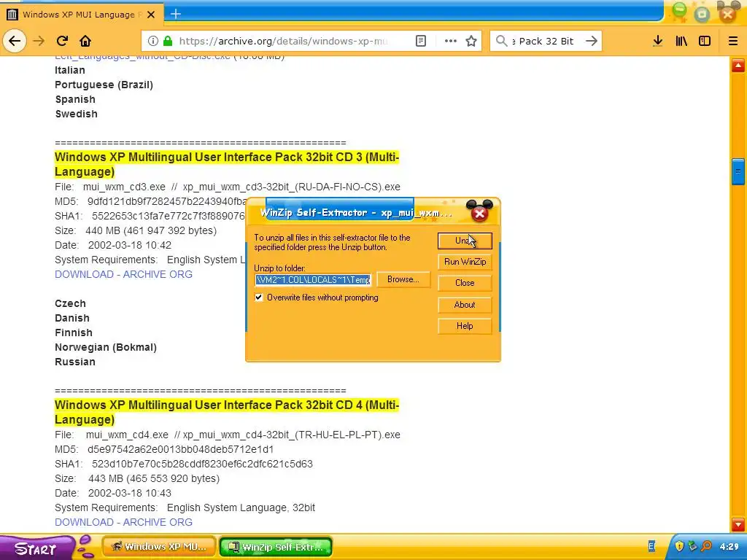Viewport: 747px width, 560px height.
Task: Open the browser library
Action: 681,41
